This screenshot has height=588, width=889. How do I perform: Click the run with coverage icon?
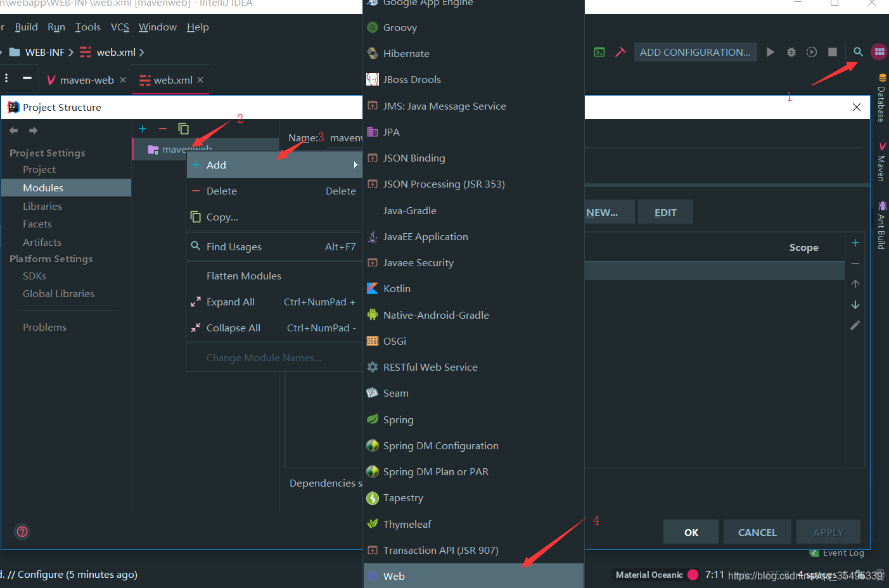tap(812, 52)
